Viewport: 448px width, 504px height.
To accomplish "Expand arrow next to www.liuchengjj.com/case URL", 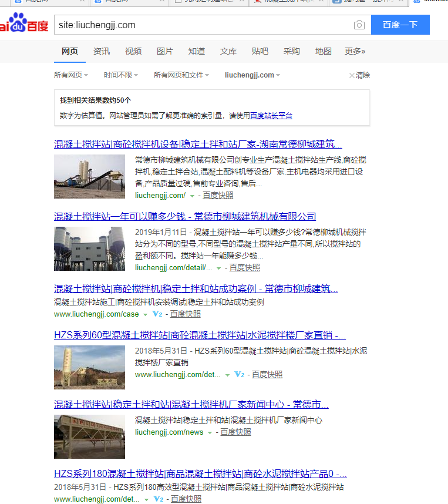I will coord(145,315).
